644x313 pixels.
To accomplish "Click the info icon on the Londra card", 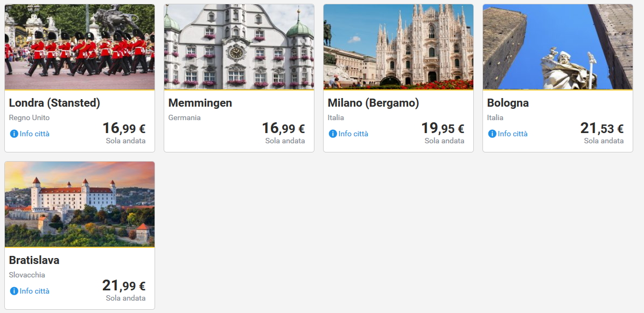I will click(x=14, y=134).
